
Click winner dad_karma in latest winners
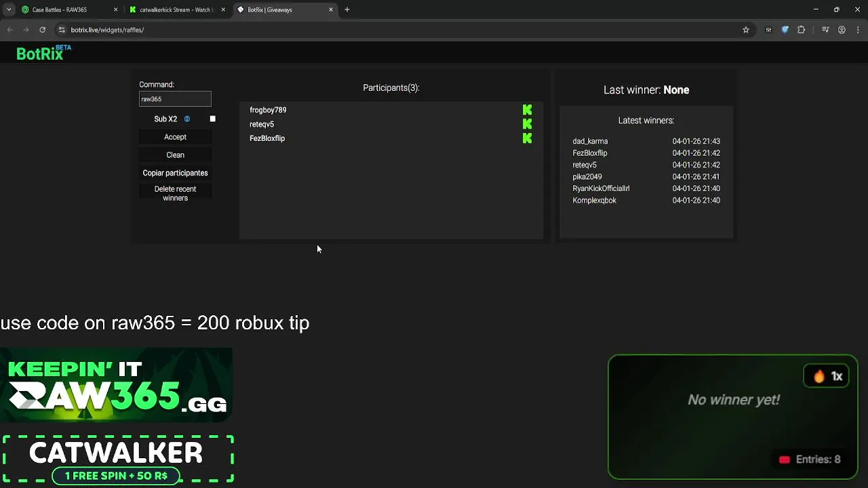point(590,141)
